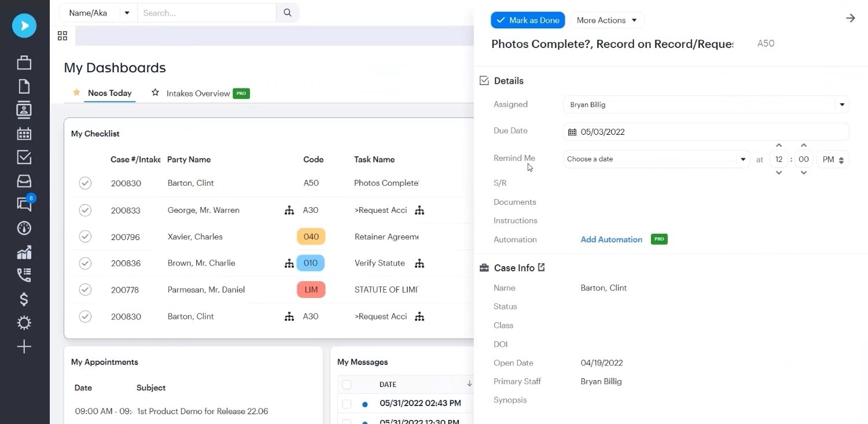Switch to the Intakes Overview tab
Image resolution: width=868 pixels, height=424 pixels.
pos(198,93)
